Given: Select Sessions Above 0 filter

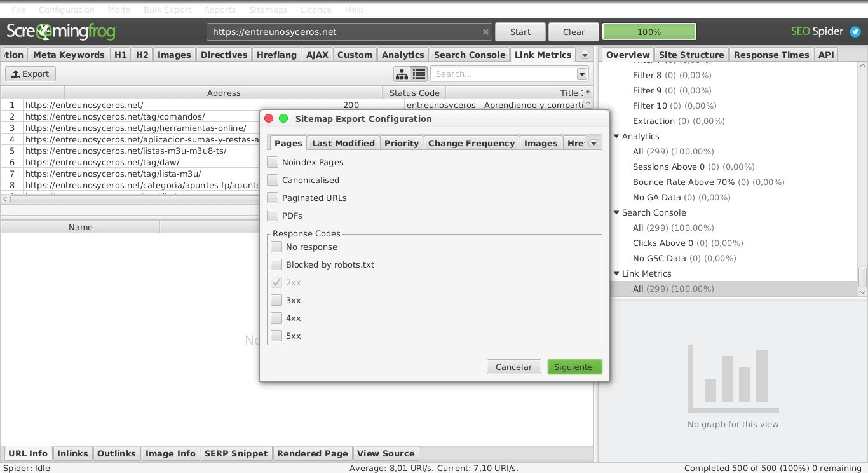Looking at the screenshot, I should [x=693, y=167].
